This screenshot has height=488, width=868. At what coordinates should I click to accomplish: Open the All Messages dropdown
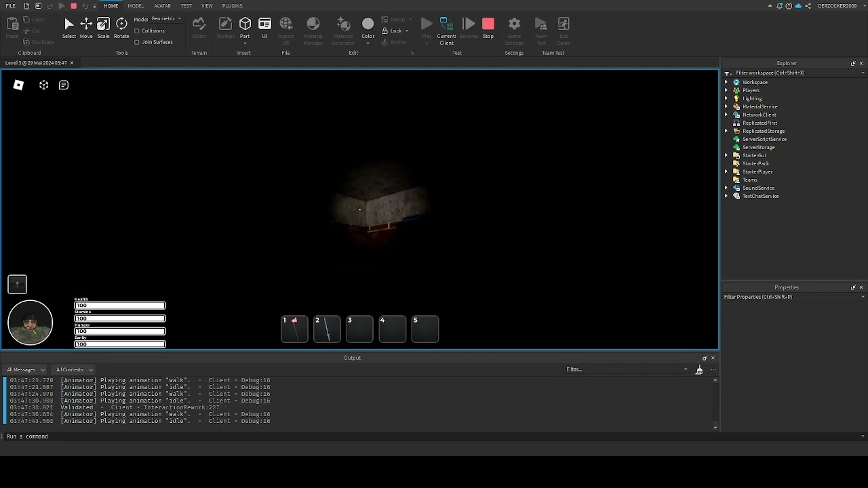tap(26, 369)
